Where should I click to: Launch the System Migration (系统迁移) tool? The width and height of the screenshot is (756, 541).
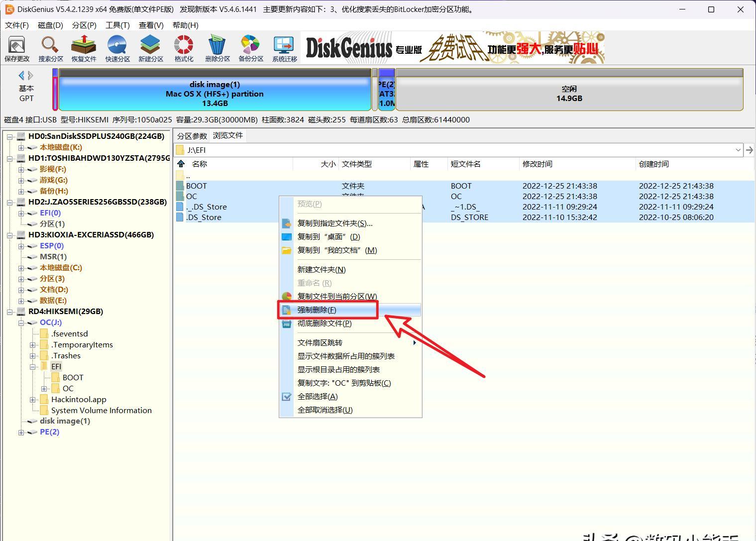click(284, 49)
